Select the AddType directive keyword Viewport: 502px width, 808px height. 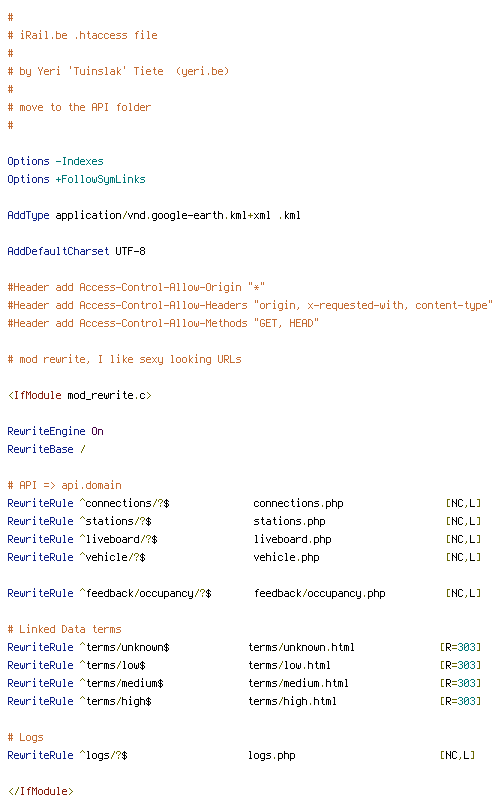(x=28, y=215)
